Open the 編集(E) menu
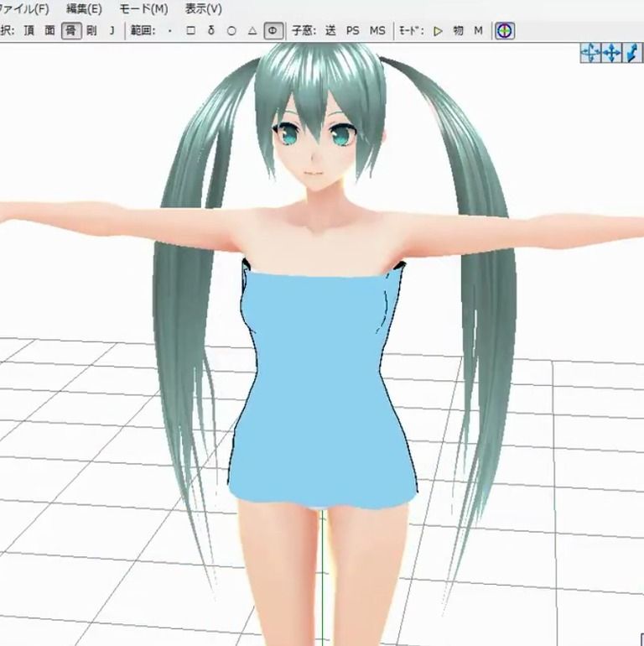 tap(84, 8)
